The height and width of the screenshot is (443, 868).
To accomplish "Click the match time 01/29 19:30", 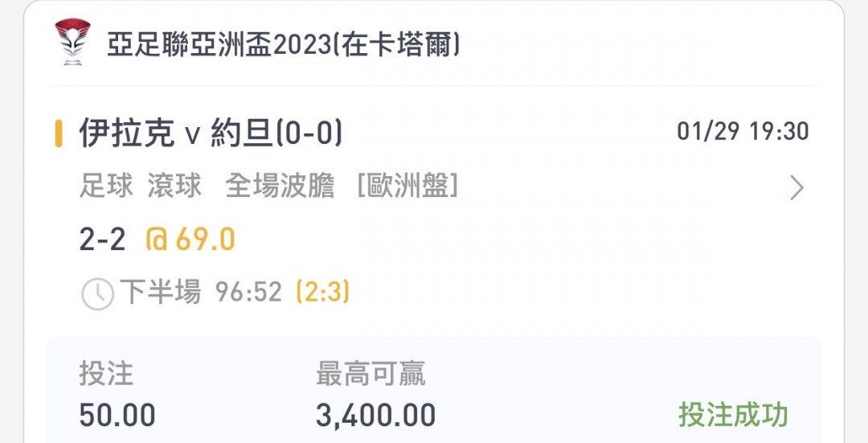I will click(743, 132).
